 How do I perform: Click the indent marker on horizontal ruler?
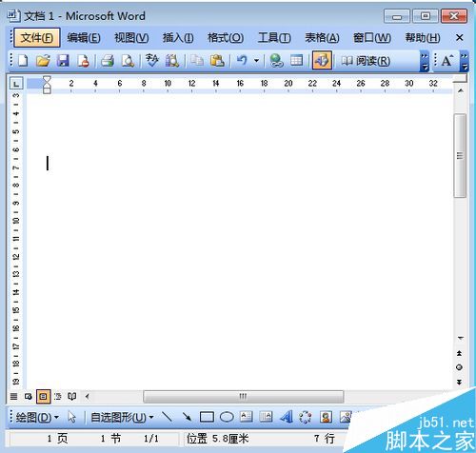tap(47, 85)
